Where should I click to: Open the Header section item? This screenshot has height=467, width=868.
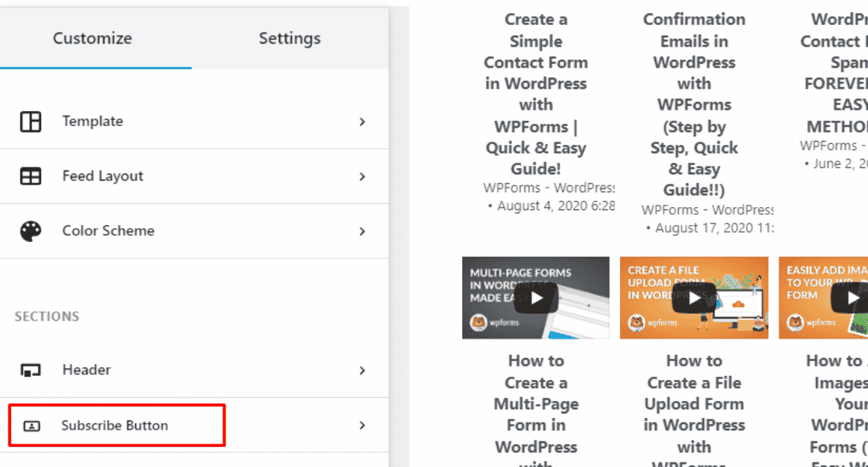[x=194, y=370]
